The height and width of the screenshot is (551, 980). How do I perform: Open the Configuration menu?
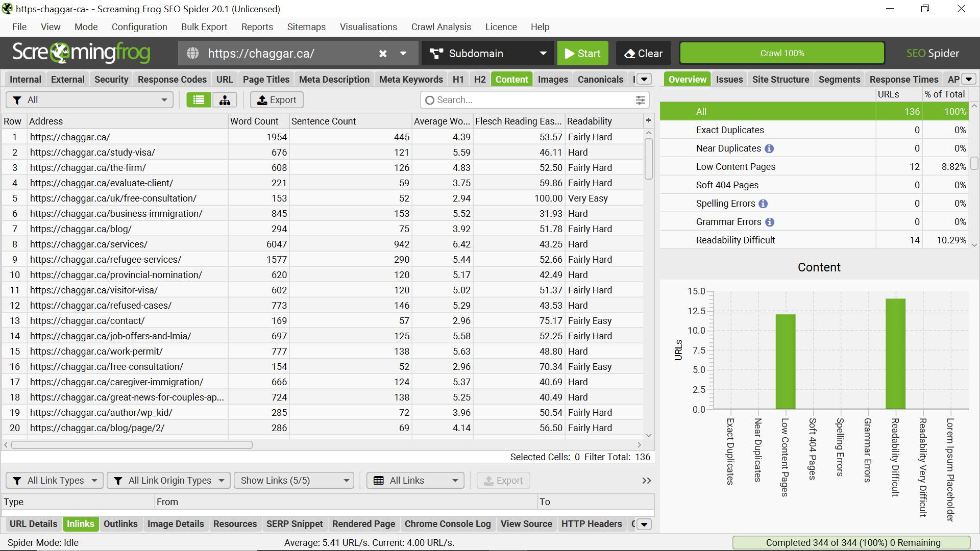point(139,27)
